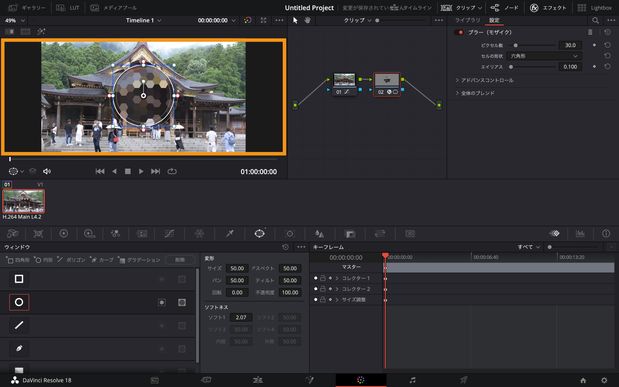
Task: Toggle the ノード editor panel
Action: tap(504, 8)
